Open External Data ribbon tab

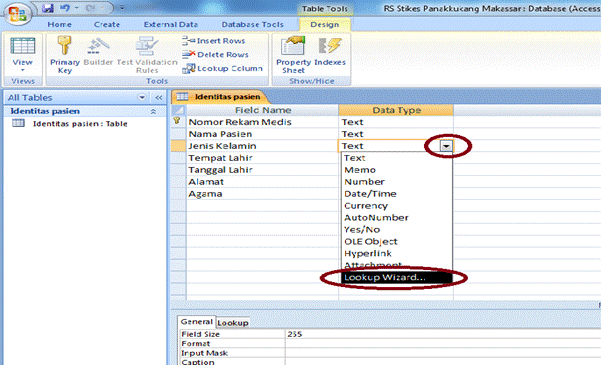tap(171, 25)
